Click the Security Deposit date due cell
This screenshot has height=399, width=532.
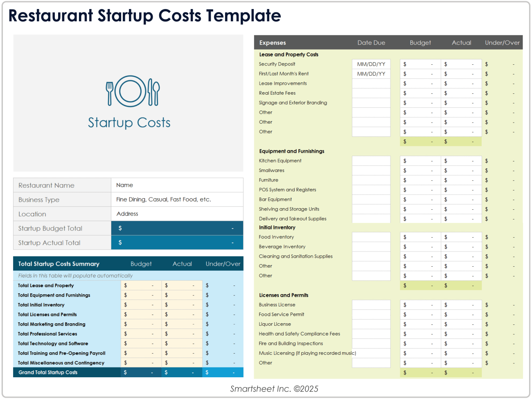(371, 64)
